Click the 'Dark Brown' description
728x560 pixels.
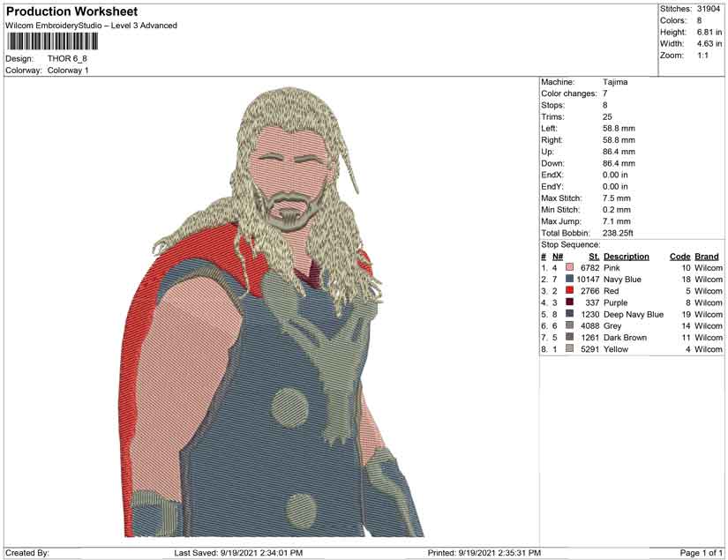point(625,337)
